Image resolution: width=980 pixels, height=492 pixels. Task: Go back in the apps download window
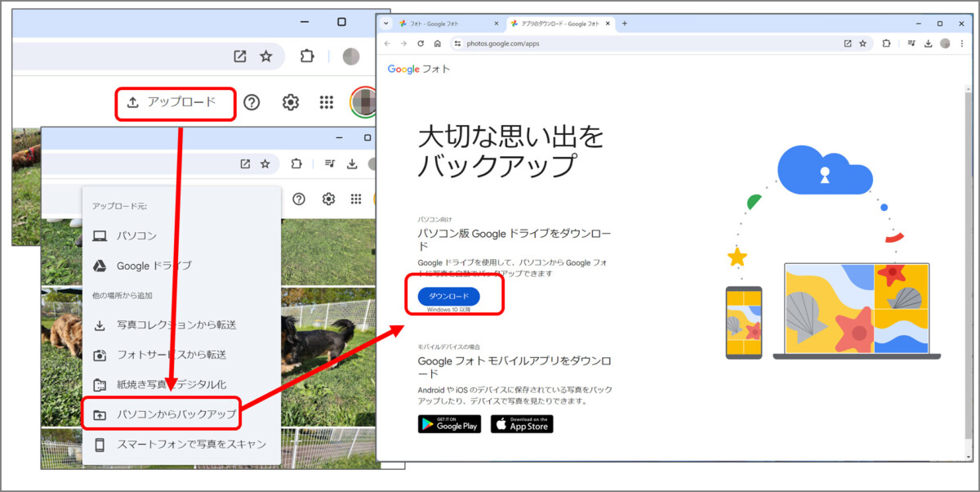click(x=387, y=43)
